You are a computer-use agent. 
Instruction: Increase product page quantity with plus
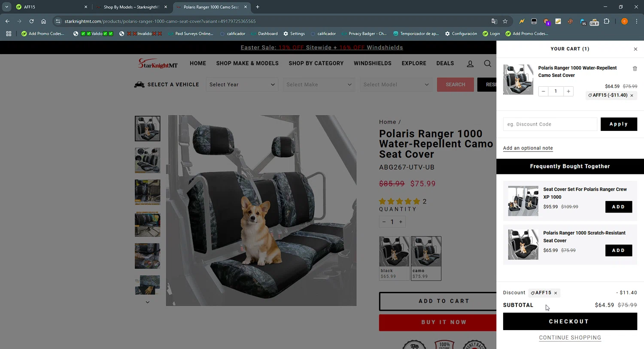[x=401, y=222]
